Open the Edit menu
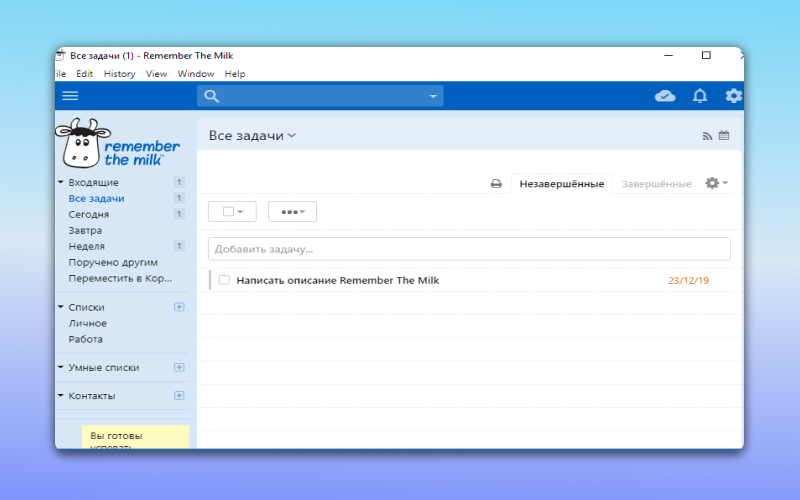The image size is (800, 500). [84, 73]
